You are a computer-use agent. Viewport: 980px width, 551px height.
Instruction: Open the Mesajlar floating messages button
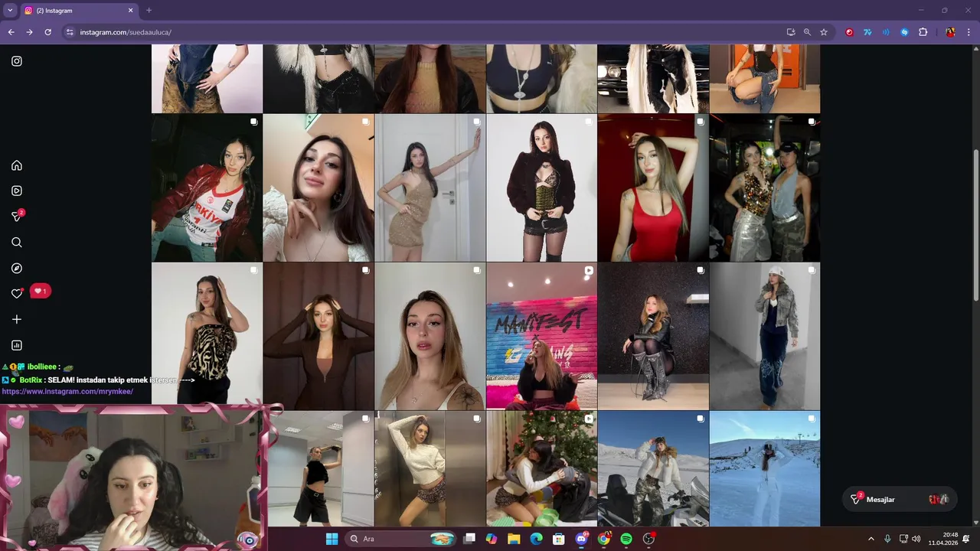coord(899,499)
